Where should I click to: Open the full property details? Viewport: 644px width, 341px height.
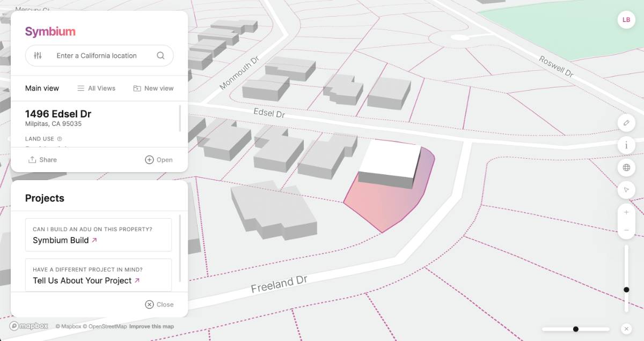point(158,159)
